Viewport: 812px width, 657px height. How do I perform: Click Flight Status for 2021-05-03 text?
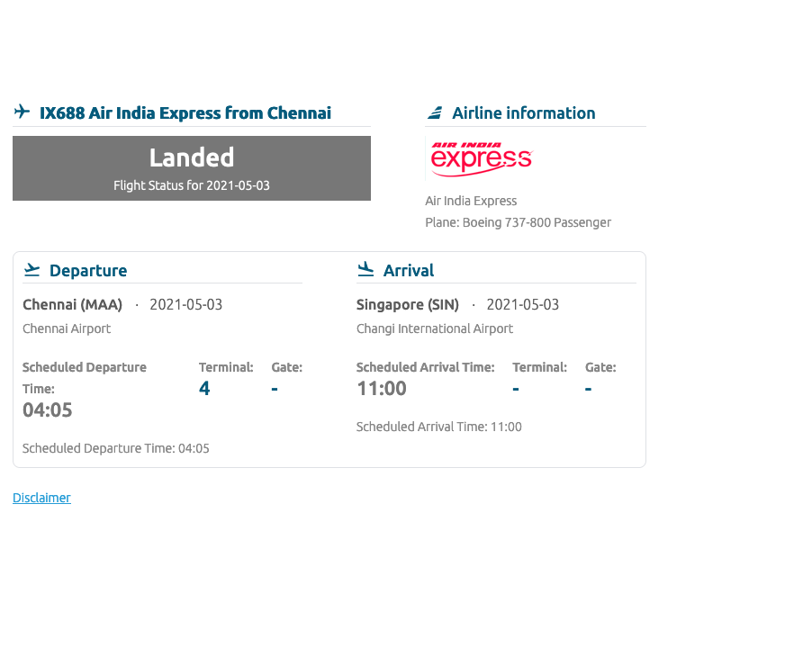[192, 185]
